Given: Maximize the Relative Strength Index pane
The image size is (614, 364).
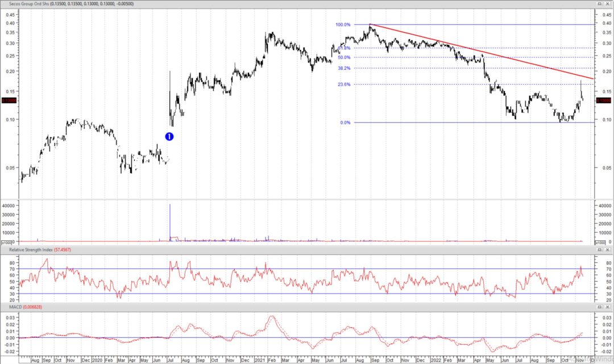Looking at the screenshot, I should (600, 250).
